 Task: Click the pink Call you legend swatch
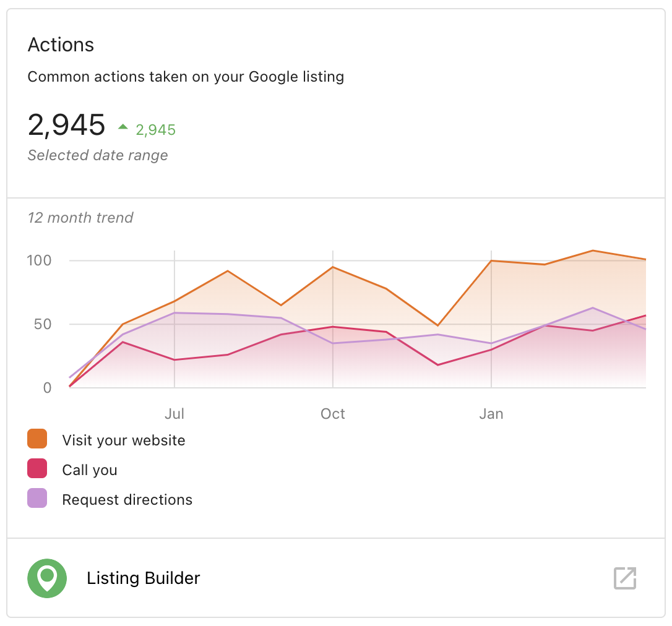[x=37, y=469]
